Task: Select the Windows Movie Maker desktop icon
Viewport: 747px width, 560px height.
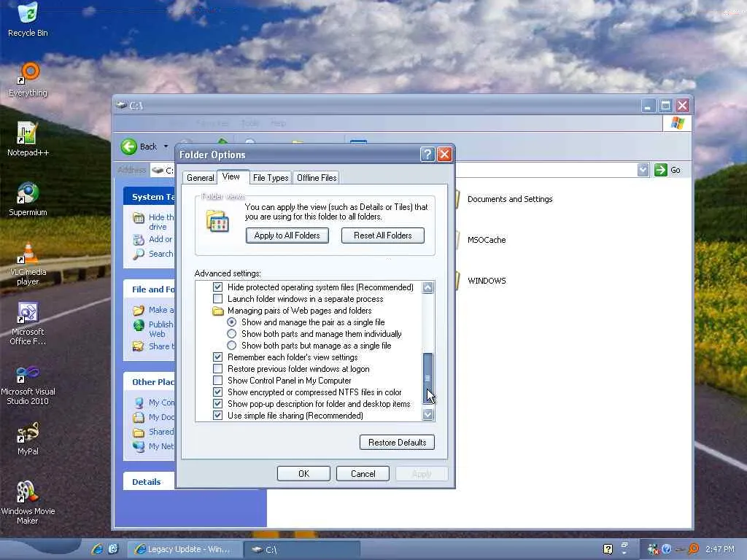Action: pos(28,503)
